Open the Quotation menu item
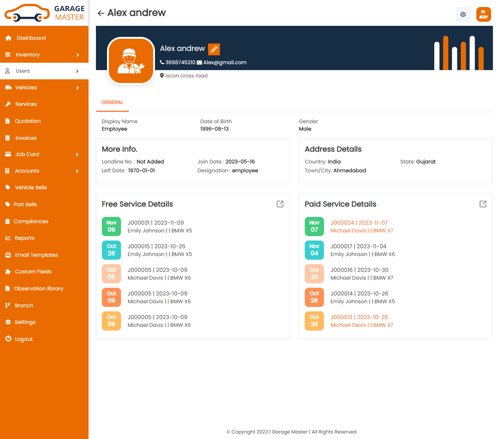Image resolution: width=504 pixels, height=439 pixels. point(28,121)
